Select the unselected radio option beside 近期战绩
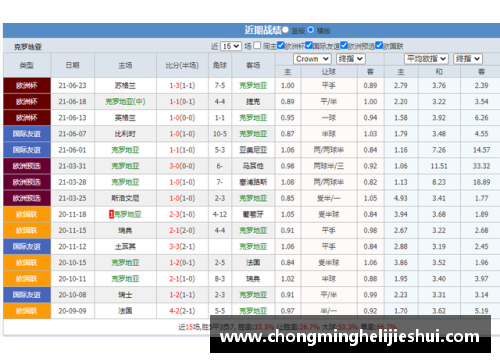Screen dimensions: 500x362 tap(285, 30)
